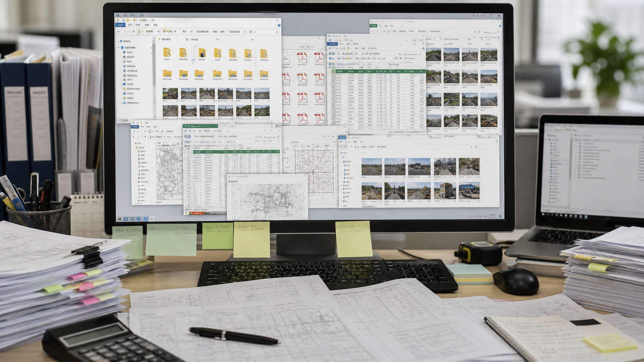Open blue File tab in upper Excel window

(x=332, y=44)
